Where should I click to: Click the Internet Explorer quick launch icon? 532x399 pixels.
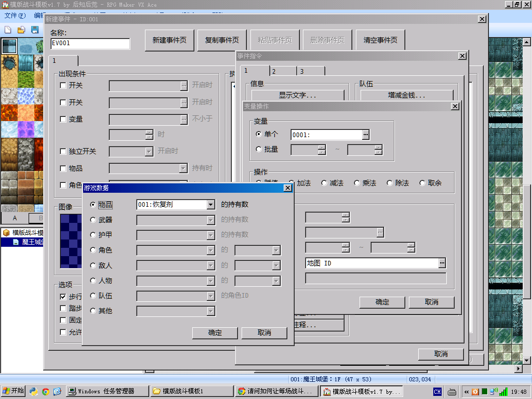point(57,392)
